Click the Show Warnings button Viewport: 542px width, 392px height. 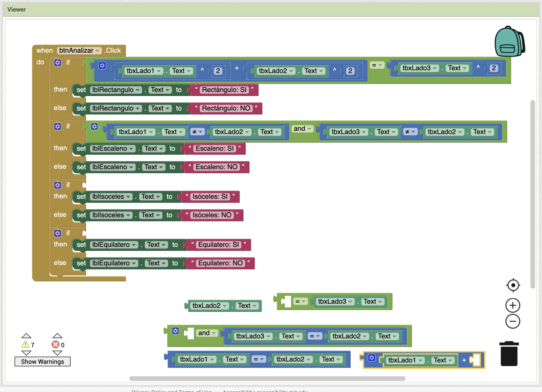tap(42, 361)
